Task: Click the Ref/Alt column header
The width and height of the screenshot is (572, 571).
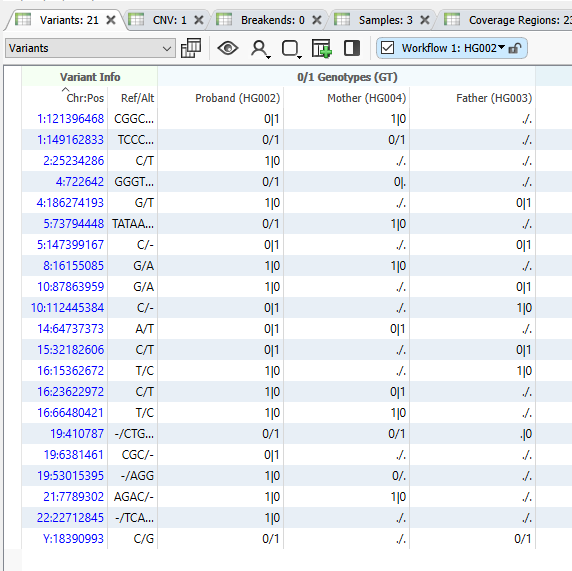Action: point(138,98)
